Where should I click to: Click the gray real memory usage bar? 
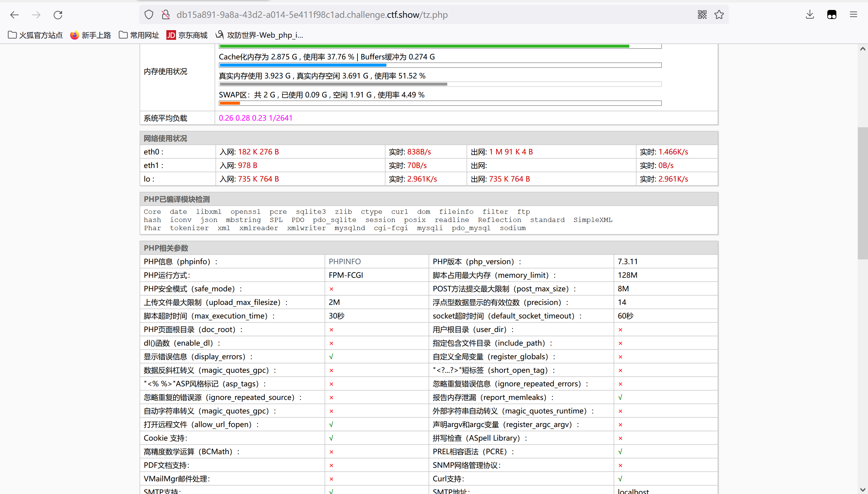point(333,84)
